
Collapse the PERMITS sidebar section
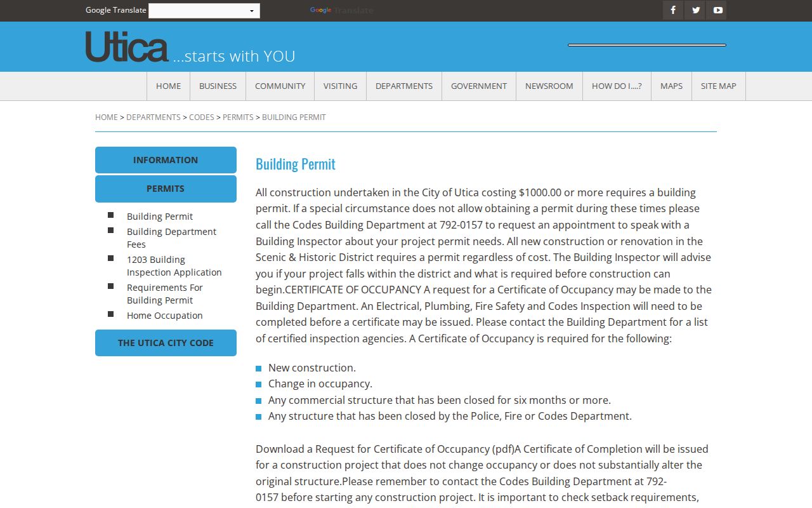[166, 189]
